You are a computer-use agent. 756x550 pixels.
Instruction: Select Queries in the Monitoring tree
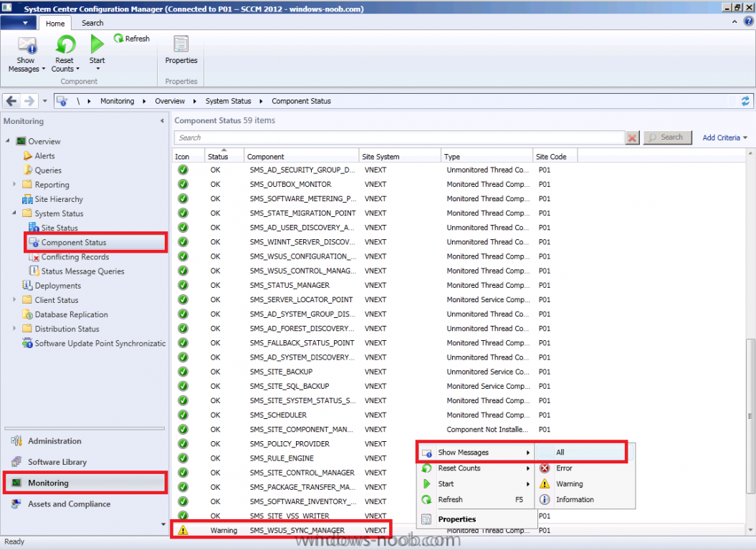[48, 170]
